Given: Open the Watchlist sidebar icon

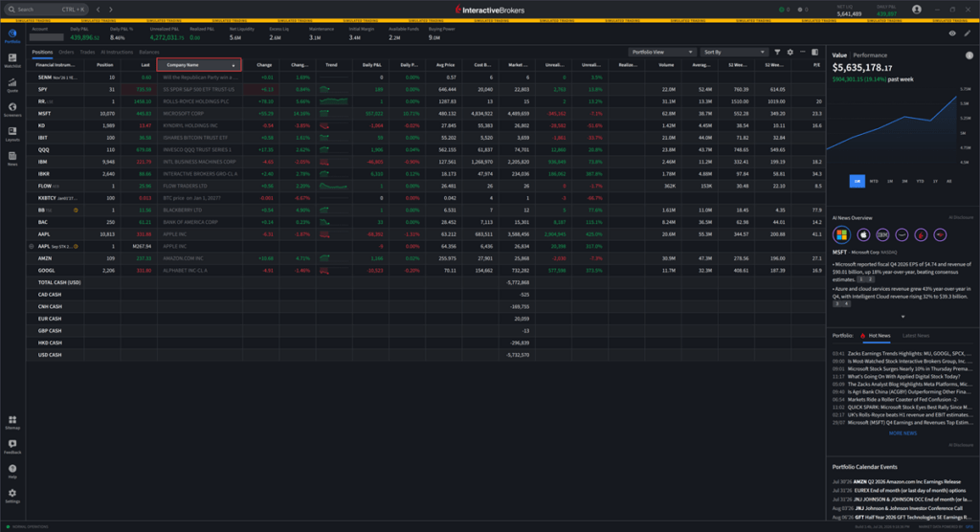Looking at the screenshot, I should pyautogui.click(x=11, y=60).
